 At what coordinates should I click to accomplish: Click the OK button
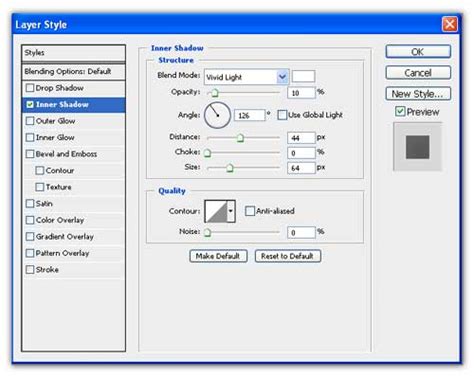pyautogui.click(x=418, y=52)
